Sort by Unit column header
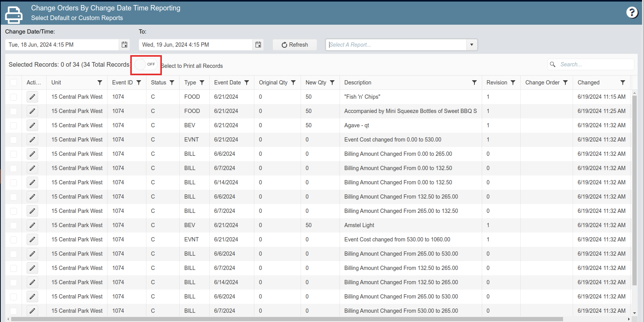 (56, 83)
